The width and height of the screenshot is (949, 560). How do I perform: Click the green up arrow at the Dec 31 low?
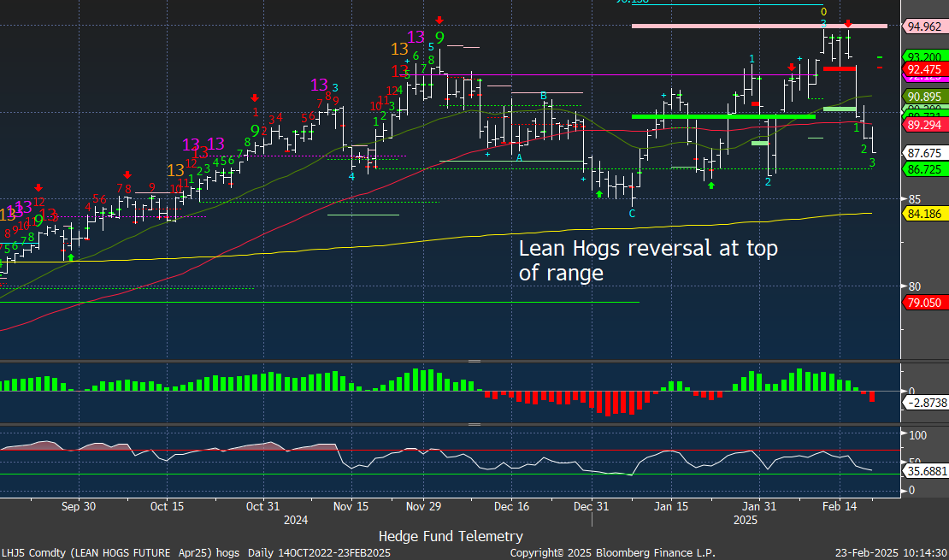click(599, 194)
